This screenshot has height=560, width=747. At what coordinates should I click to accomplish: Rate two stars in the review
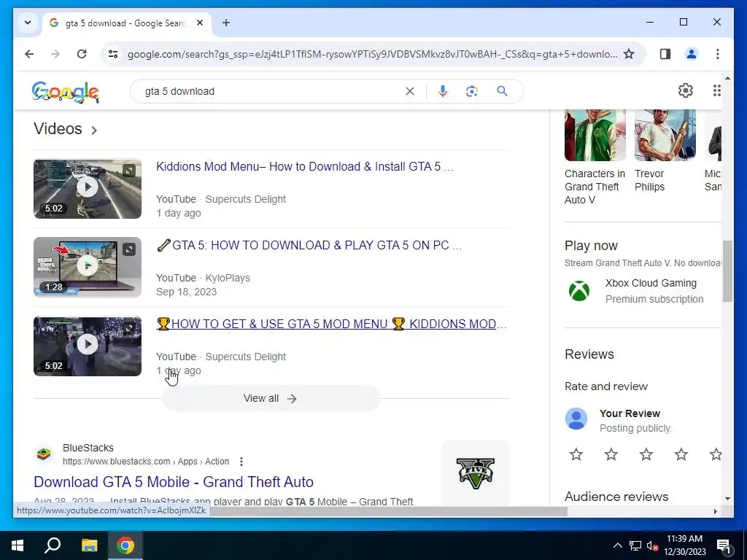[x=611, y=454]
